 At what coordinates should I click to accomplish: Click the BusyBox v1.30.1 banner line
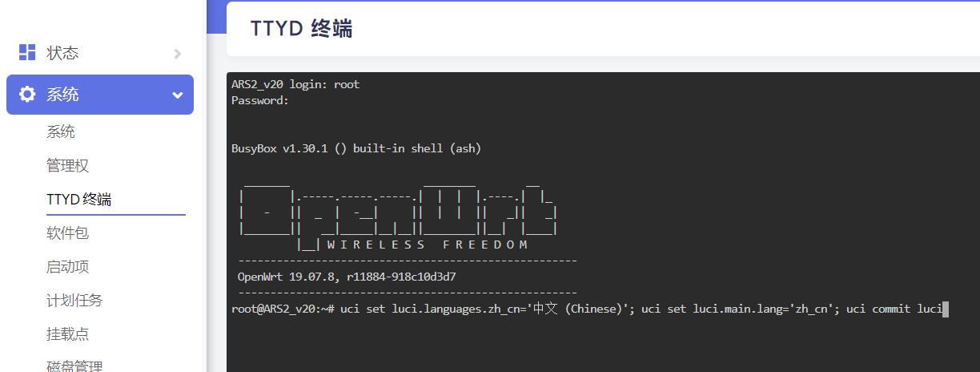pos(356,148)
